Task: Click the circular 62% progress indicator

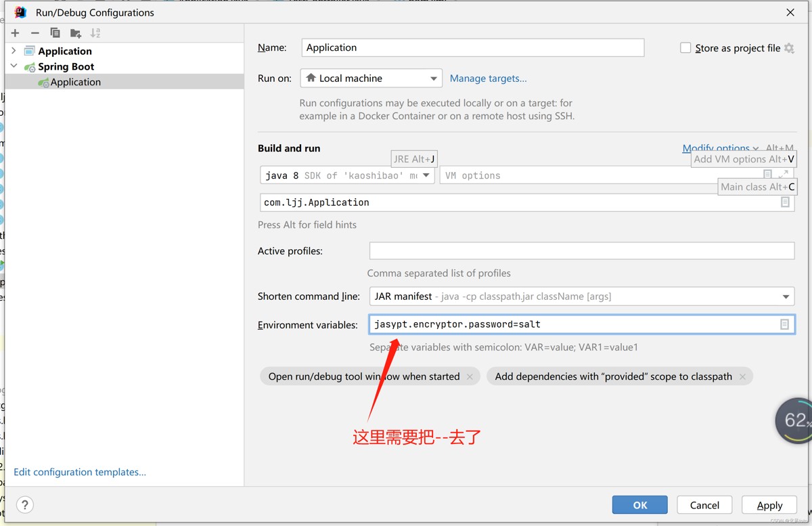Action: [795, 420]
